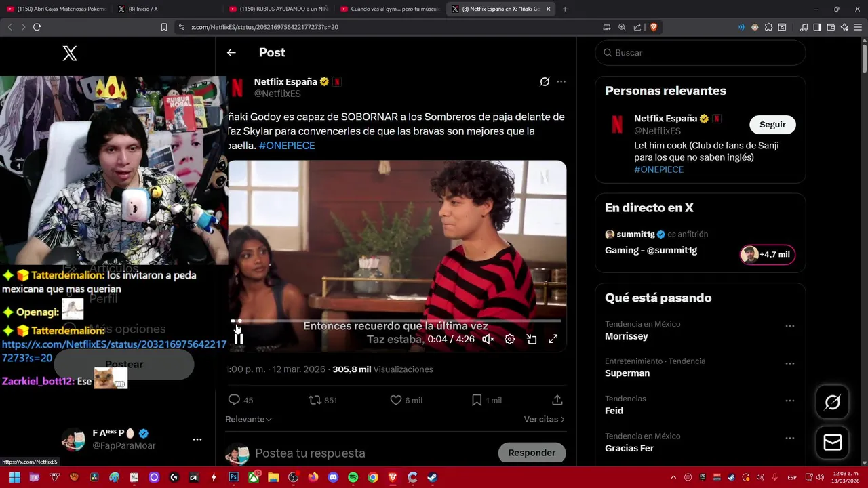Viewport: 868px width, 488px height.
Task: Open account menu dots next to @FapParaMoar
Action: 197,439
